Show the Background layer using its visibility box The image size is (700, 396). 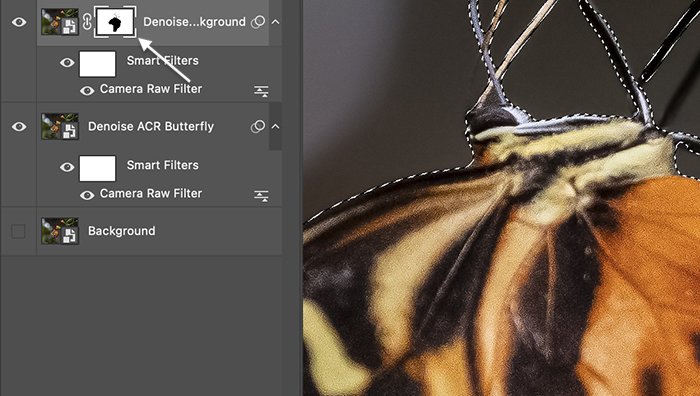coord(18,231)
